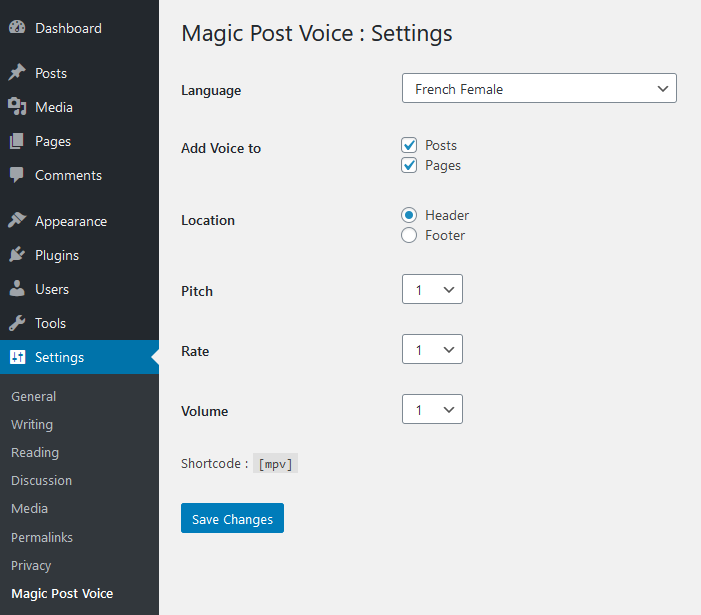Open the Rate dropdown
This screenshot has width=701, height=615.
pyautogui.click(x=432, y=349)
